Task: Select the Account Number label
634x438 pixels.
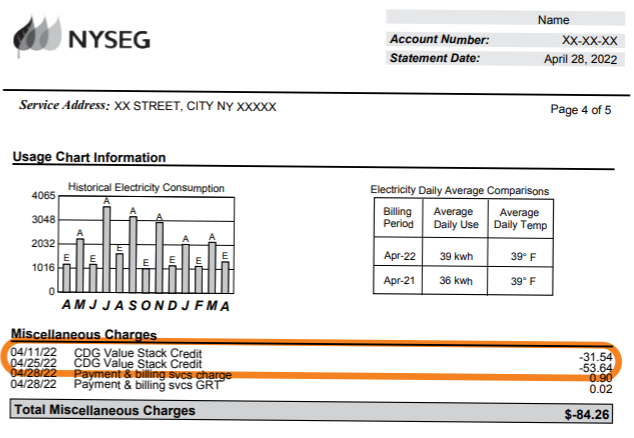Action: 440,40
